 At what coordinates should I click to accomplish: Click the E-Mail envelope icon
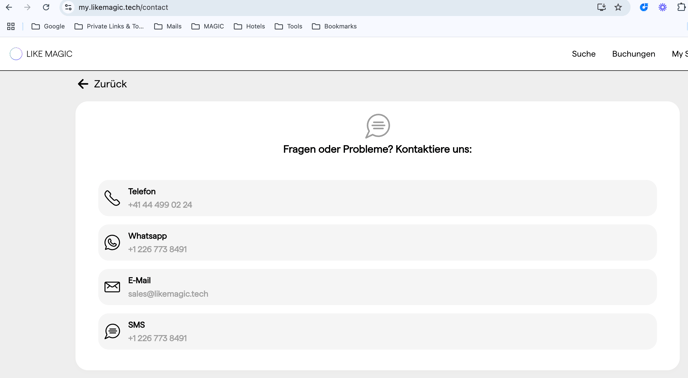pos(112,287)
